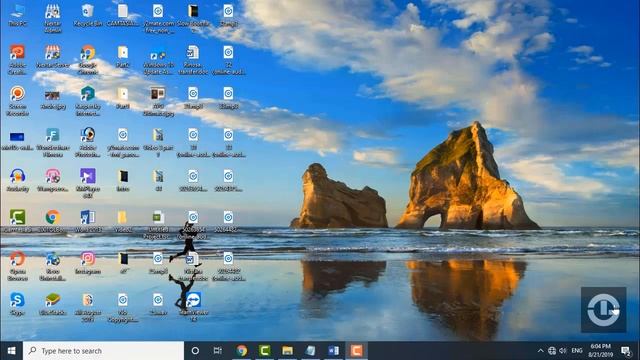Switch to green Camtasia taskbar button
Viewport: 640px width, 360px height.
[x=264, y=351]
